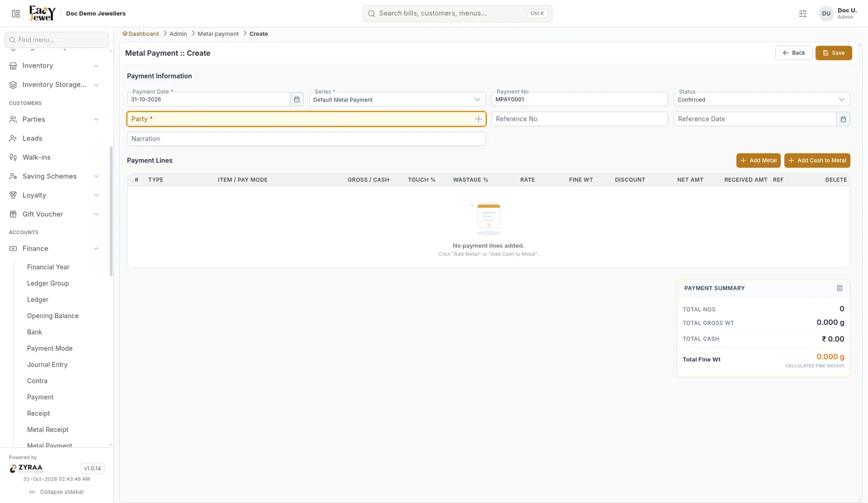Open the Ledger Group menu item
868x503 pixels.
[48, 283]
